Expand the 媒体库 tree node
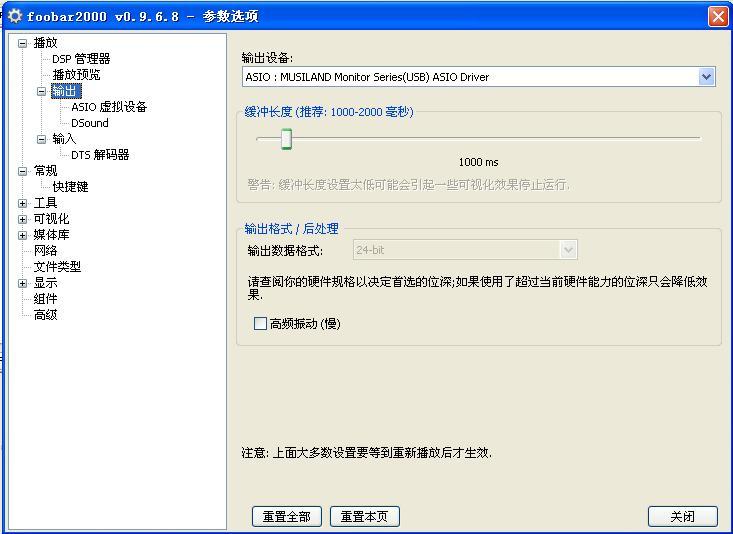The width and height of the screenshot is (733, 534). click(22, 235)
